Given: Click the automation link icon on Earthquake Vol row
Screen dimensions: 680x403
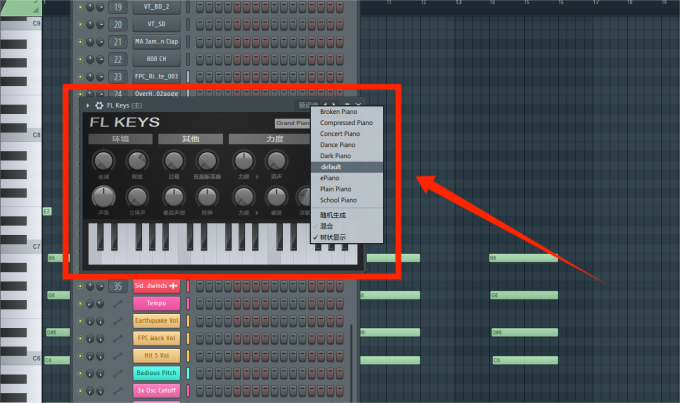Looking at the screenshot, I should click(x=118, y=321).
